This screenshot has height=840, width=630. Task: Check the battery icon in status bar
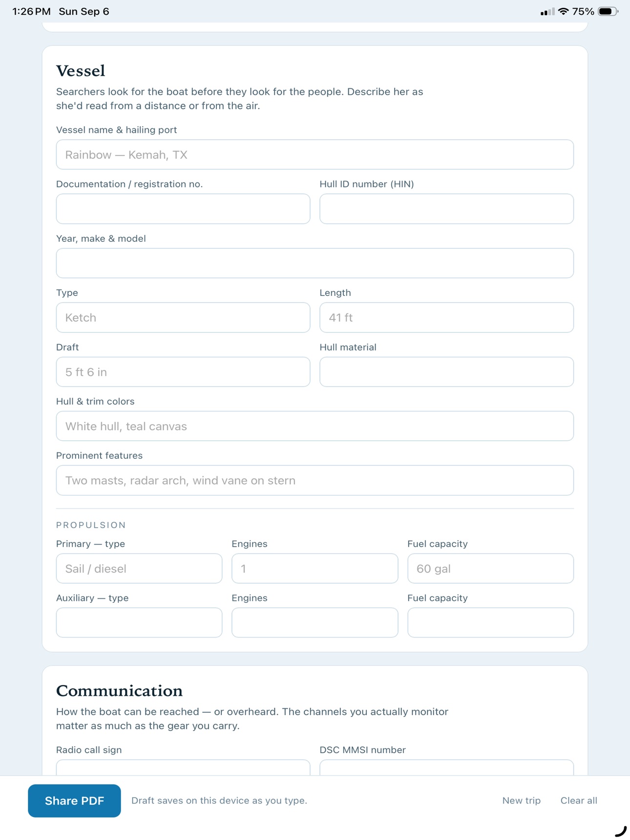(608, 11)
